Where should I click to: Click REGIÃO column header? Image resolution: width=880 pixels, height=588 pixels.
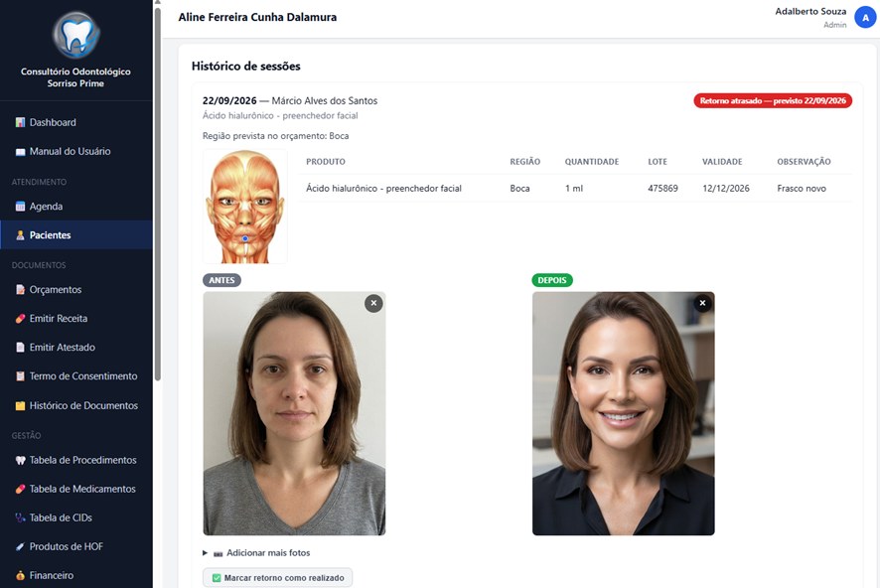(524, 162)
